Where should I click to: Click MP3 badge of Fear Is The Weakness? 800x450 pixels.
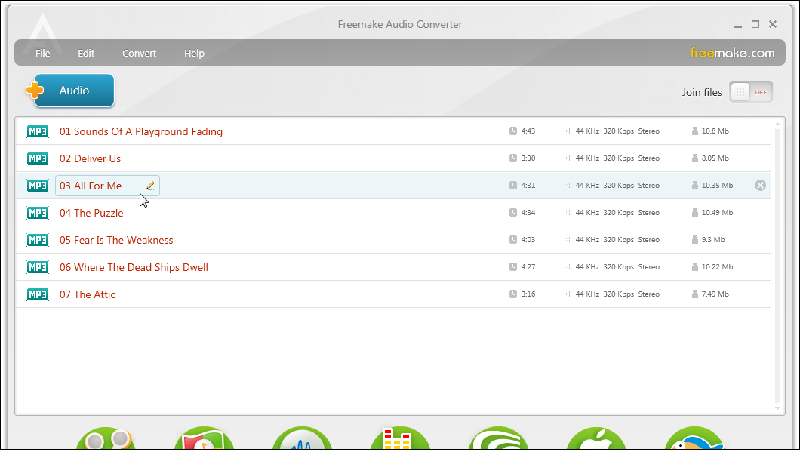[37, 240]
